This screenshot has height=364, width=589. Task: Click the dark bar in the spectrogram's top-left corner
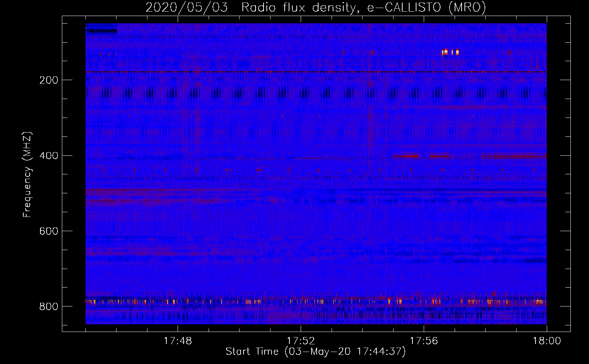102,31
